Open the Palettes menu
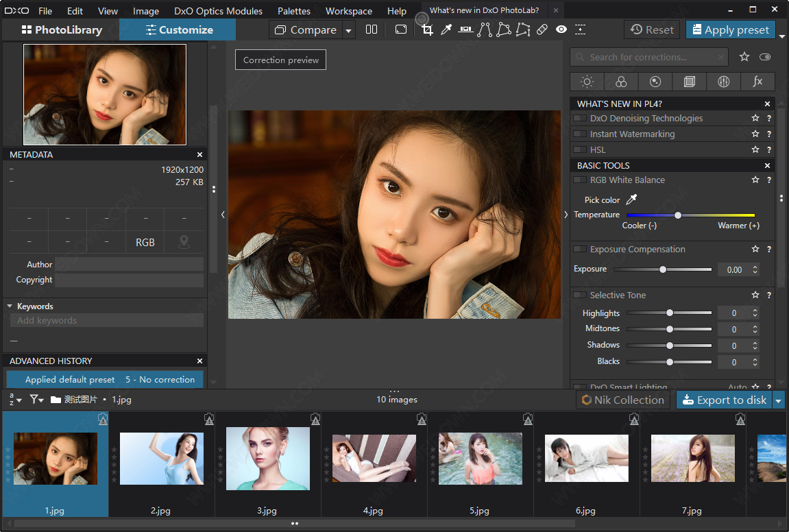789x532 pixels. click(293, 11)
